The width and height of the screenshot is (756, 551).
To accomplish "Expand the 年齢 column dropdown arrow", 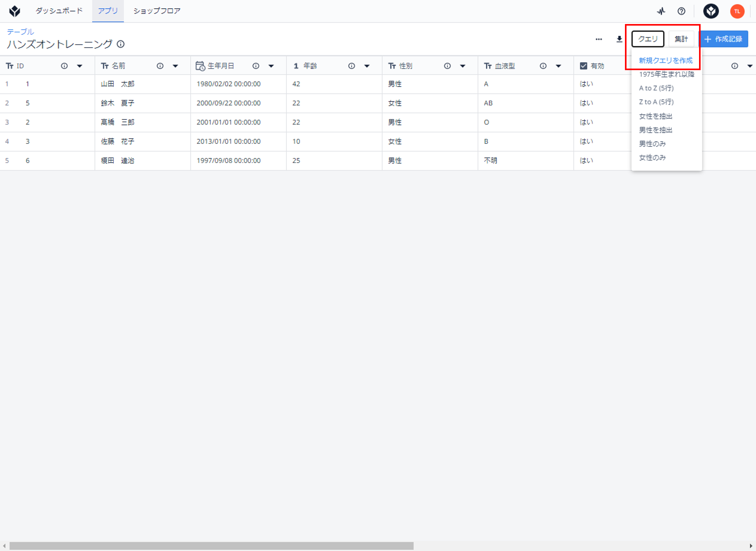I will (x=367, y=66).
